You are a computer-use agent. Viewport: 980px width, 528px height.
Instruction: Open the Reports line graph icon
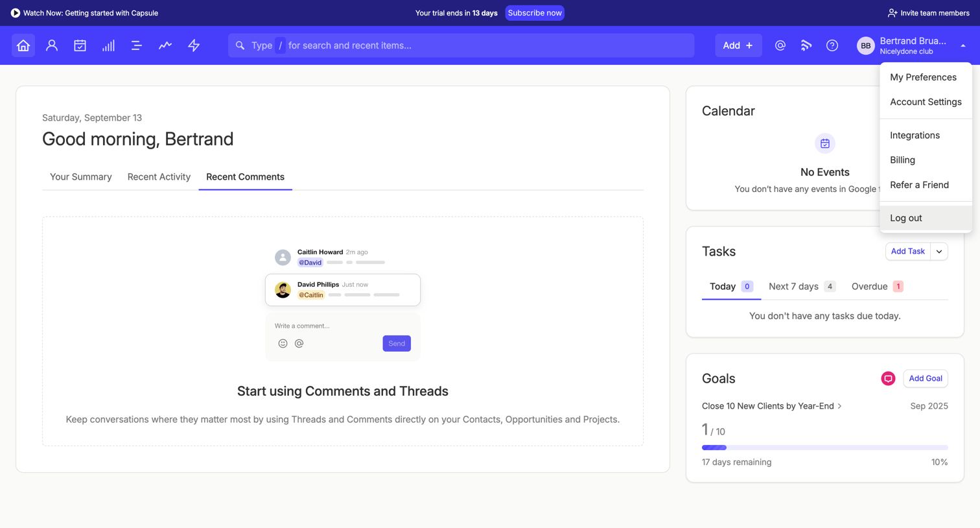tap(165, 45)
